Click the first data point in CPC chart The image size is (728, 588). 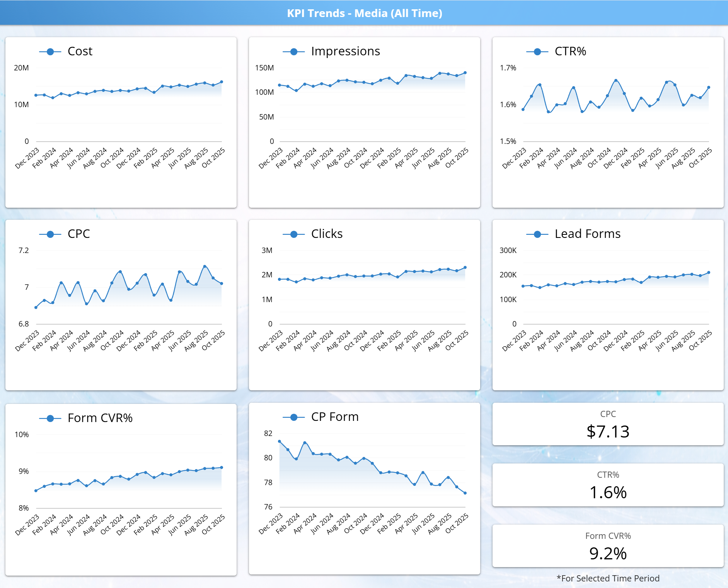click(36, 308)
